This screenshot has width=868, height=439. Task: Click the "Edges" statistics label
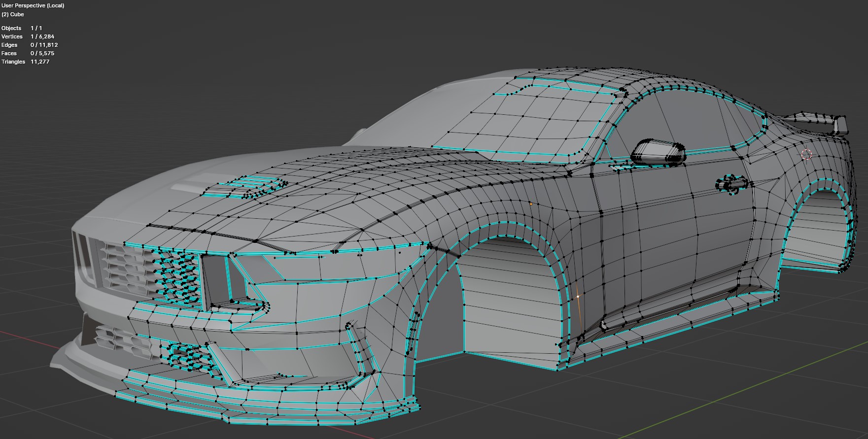tap(9, 45)
